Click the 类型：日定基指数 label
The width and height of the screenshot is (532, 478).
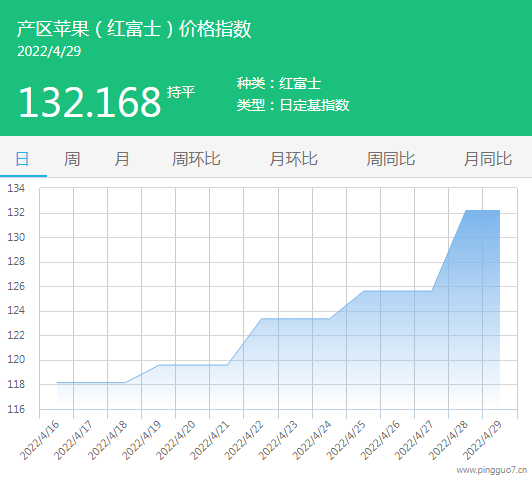(293, 105)
